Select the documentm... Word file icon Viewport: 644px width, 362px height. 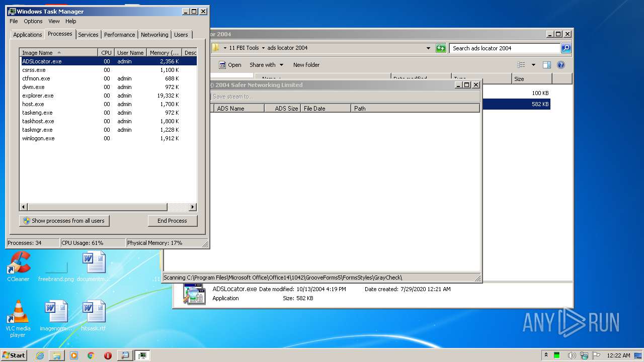[x=94, y=266]
